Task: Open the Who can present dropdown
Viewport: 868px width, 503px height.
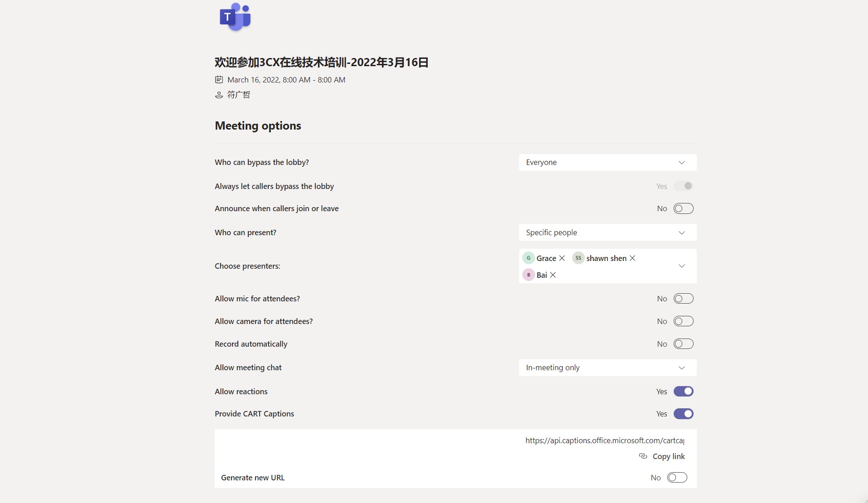Action: (x=607, y=232)
